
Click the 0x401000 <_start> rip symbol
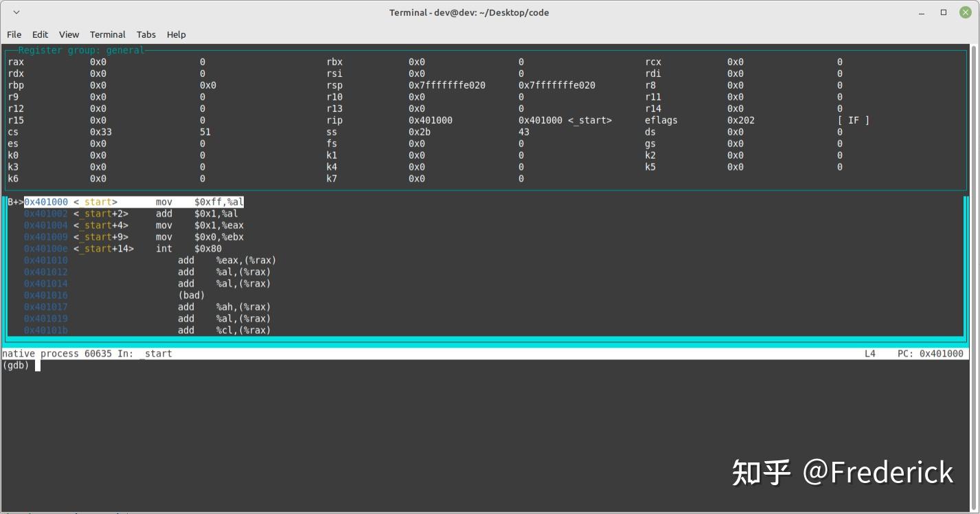[x=565, y=120]
